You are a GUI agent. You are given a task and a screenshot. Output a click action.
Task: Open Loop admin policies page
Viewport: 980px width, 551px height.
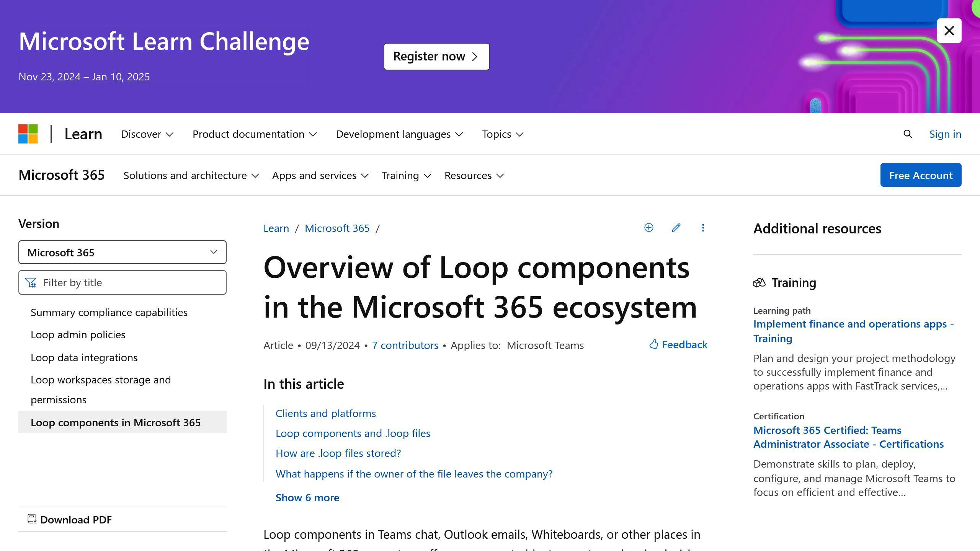[x=78, y=334]
